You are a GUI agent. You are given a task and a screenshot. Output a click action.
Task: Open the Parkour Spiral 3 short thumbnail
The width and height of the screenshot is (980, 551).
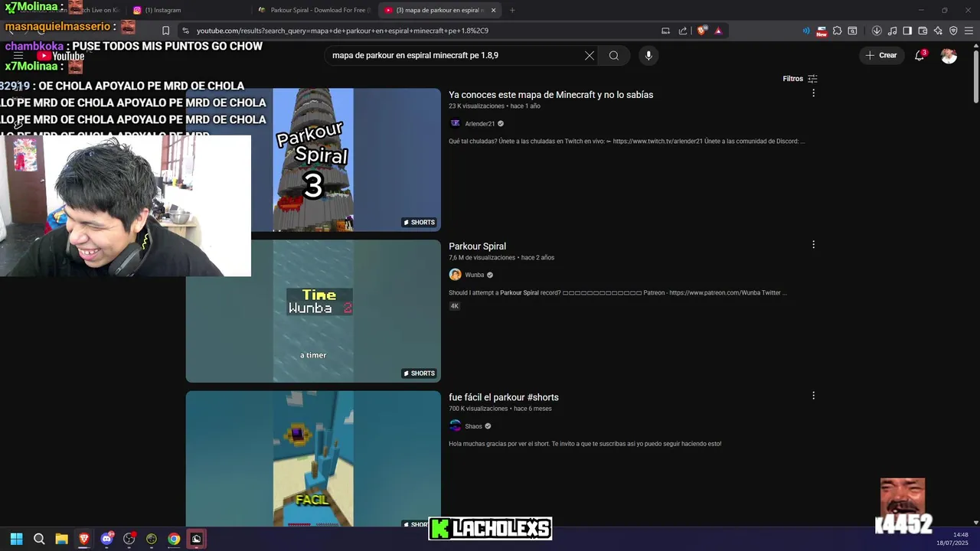coord(313,160)
